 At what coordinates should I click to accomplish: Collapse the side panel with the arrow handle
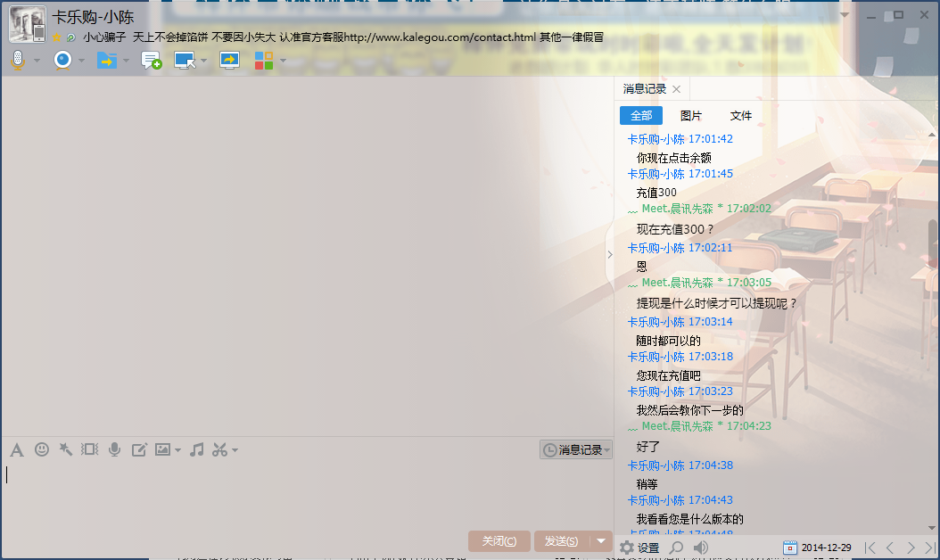pyautogui.click(x=610, y=254)
